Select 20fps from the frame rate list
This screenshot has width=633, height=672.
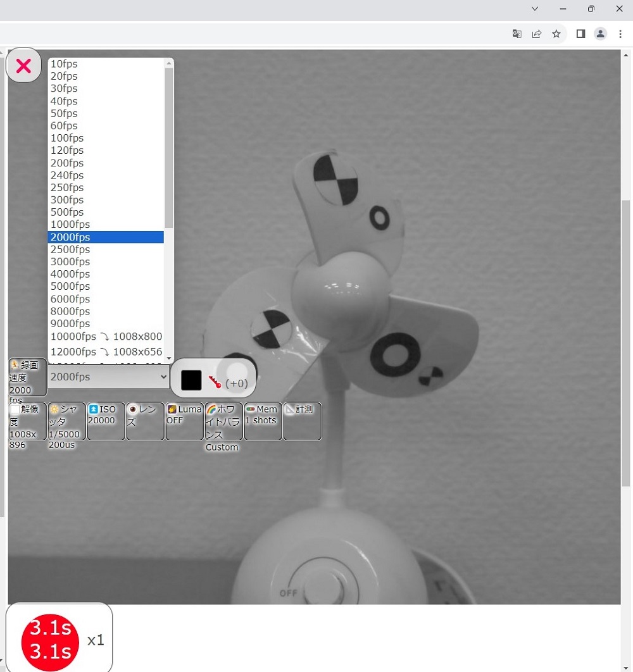pyautogui.click(x=106, y=77)
